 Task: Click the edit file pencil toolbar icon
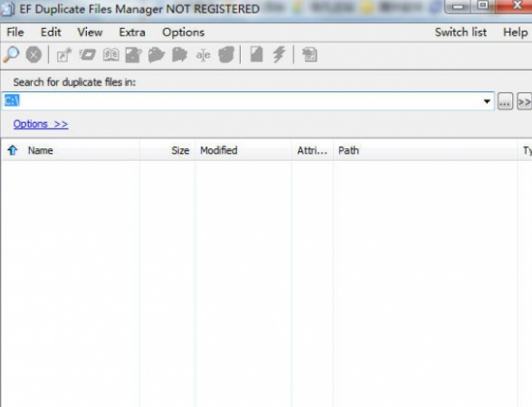[x=133, y=55]
